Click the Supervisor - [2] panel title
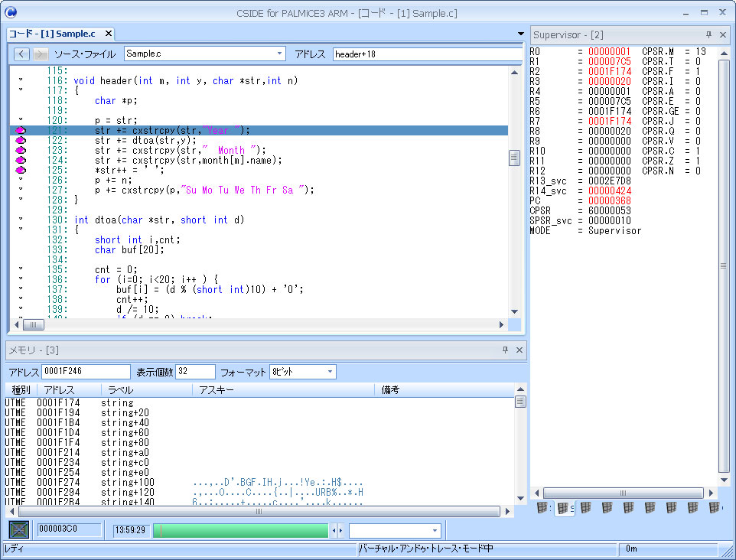 click(x=568, y=35)
